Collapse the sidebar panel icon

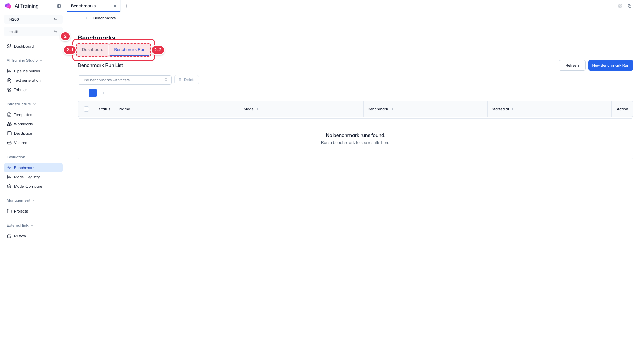pyautogui.click(x=59, y=6)
